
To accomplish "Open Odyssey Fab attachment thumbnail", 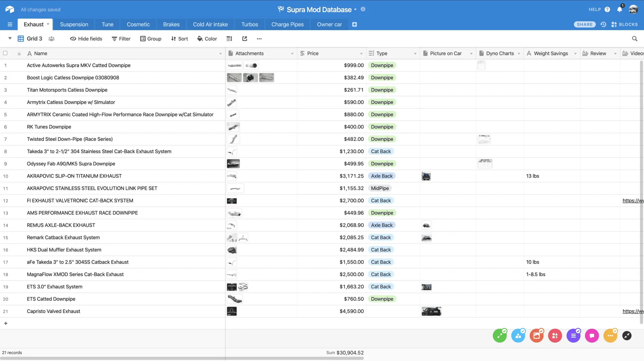I will click(233, 164).
